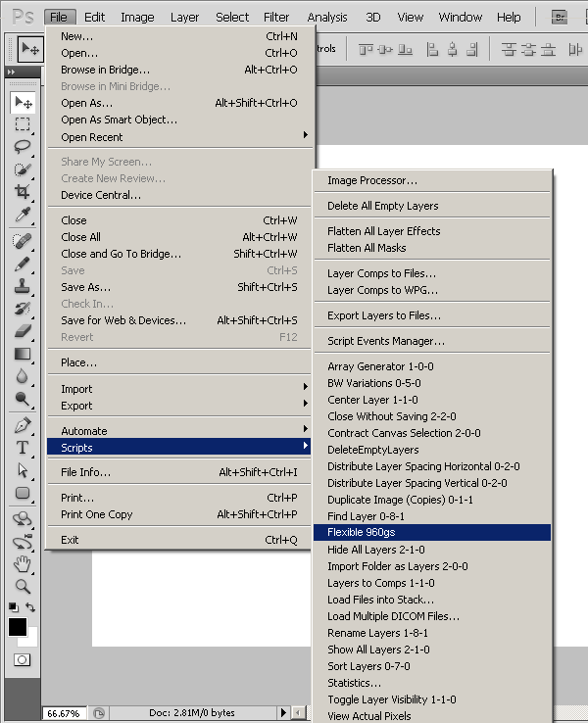The height and width of the screenshot is (723, 588).
Task: Open the black foreground color swatch
Action: click(18, 627)
